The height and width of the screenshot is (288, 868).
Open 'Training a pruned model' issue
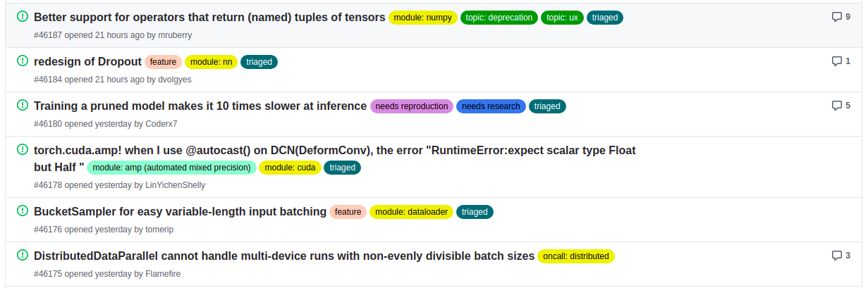pos(200,106)
